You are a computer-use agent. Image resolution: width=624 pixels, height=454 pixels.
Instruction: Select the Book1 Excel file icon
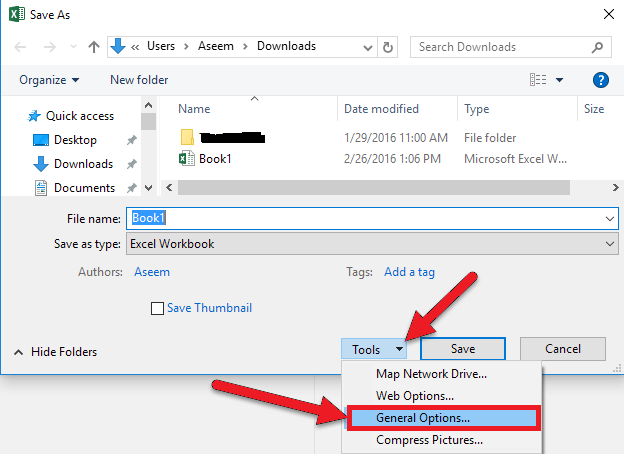(187, 158)
